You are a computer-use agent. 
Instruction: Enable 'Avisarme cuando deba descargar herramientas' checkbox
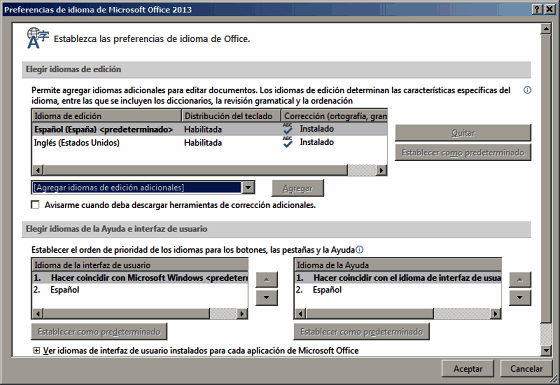click(x=35, y=205)
